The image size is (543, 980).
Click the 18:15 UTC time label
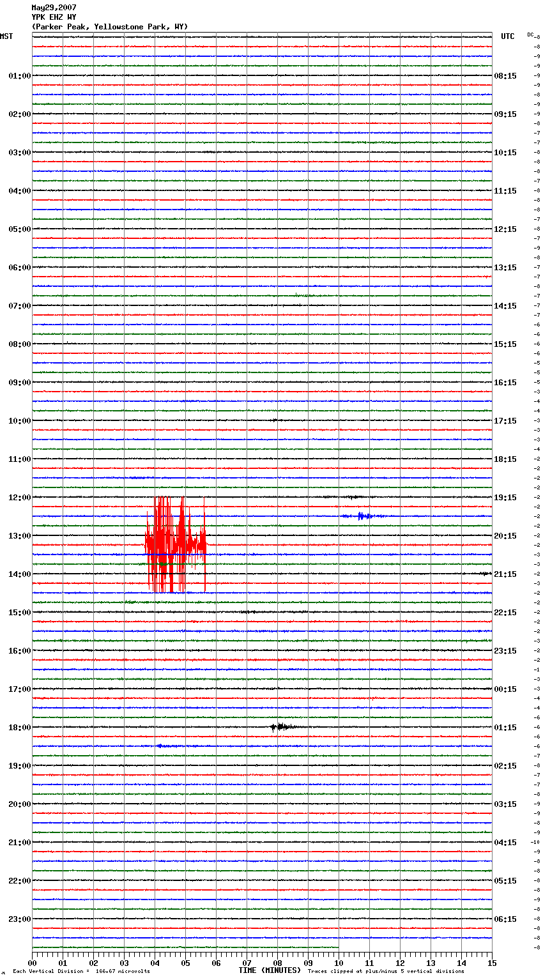(505, 459)
